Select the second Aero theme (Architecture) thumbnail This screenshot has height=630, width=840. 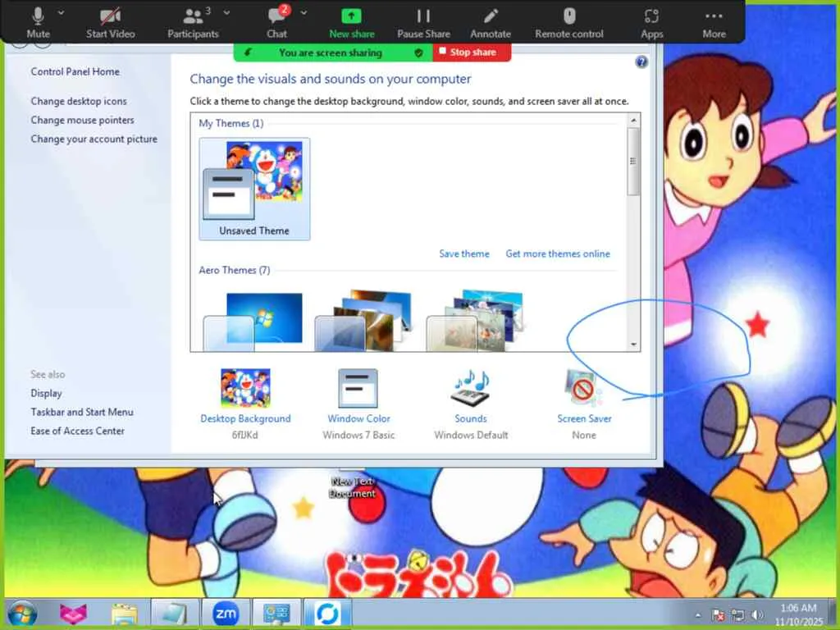(x=363, y=322)
